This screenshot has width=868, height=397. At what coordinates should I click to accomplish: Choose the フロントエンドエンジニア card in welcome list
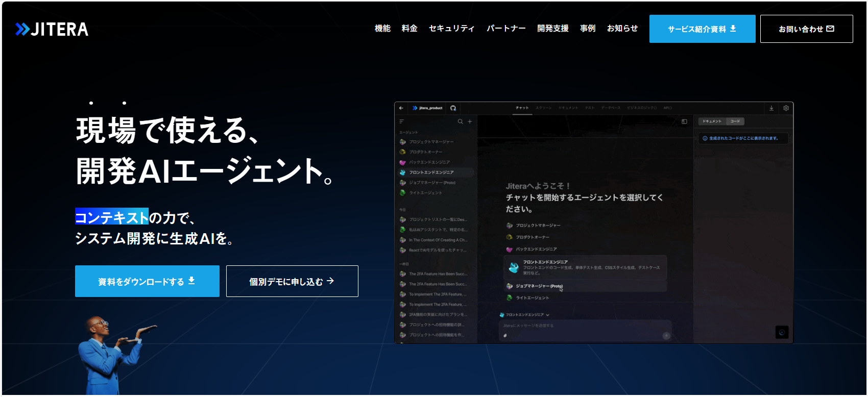585,267
